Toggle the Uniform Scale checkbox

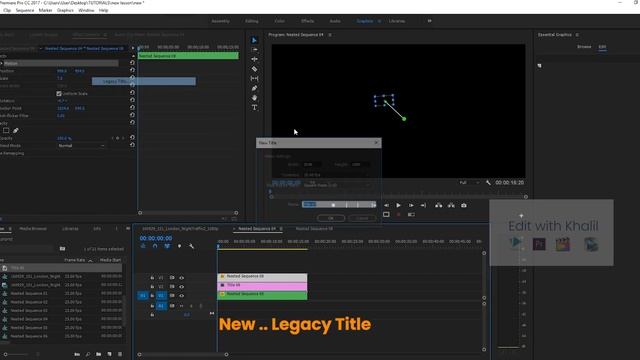pos(59,93)
